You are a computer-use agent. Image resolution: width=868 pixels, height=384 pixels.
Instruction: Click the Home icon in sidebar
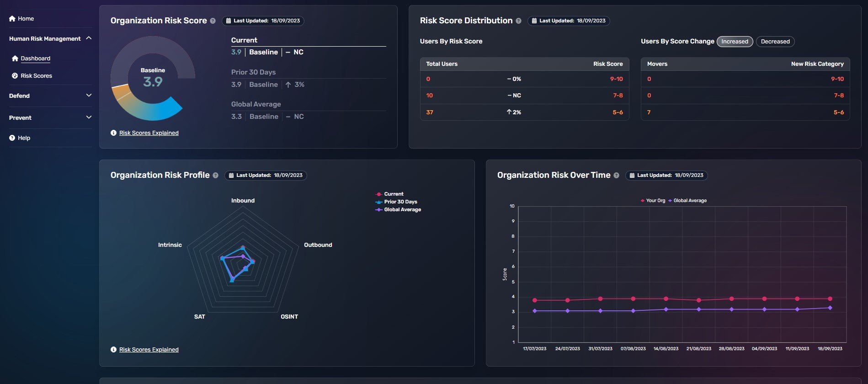pyautogui.click(x=12, y=19)
